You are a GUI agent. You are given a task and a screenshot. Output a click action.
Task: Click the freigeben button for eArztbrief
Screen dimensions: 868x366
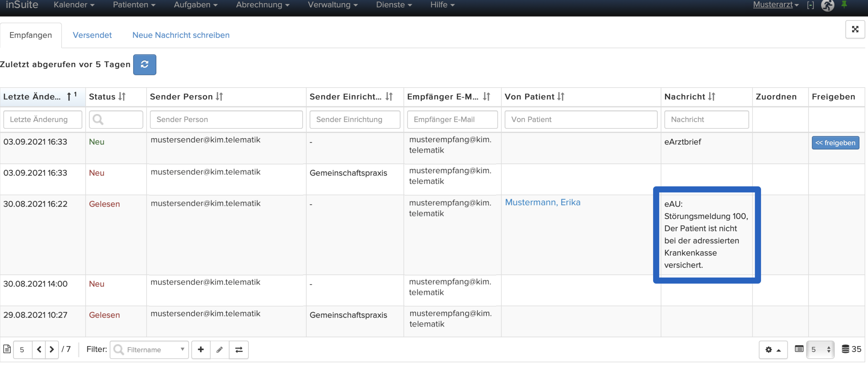point(835,143)
